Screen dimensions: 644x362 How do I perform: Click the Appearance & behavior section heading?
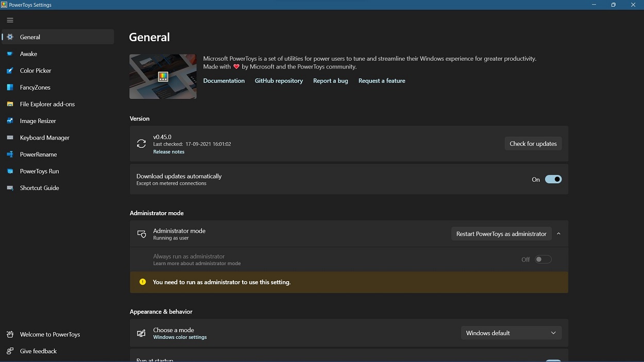pos(161,312)
